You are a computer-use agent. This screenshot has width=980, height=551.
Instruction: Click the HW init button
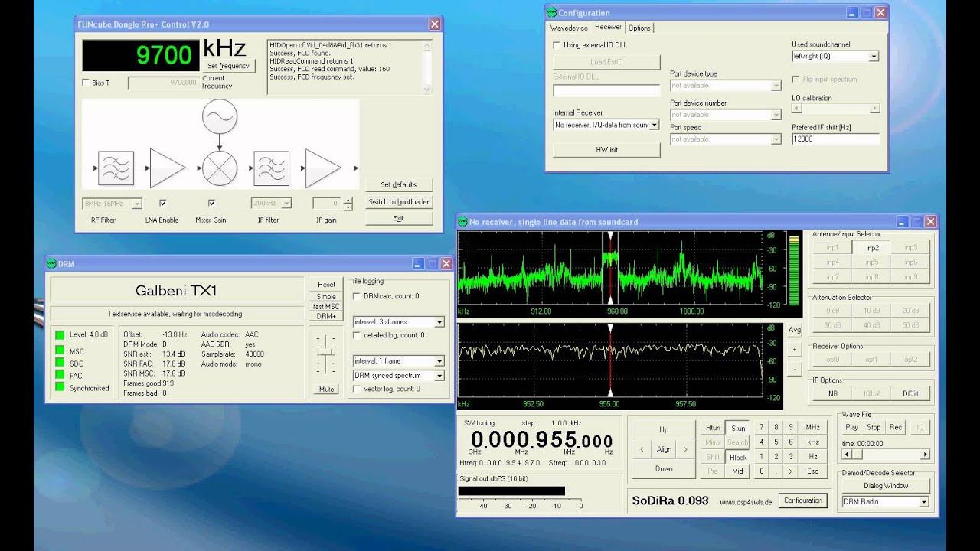[x=606, y=149]
